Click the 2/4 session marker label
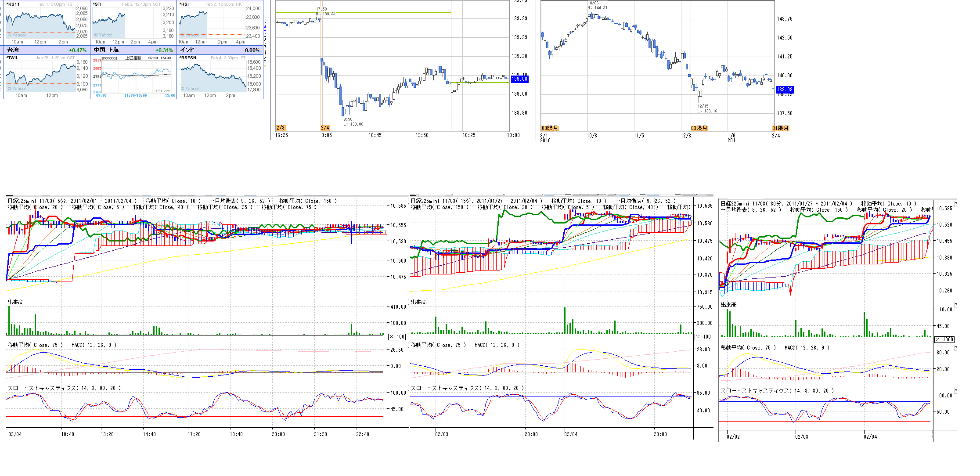980x476 pixels. (x=325, y=128)
